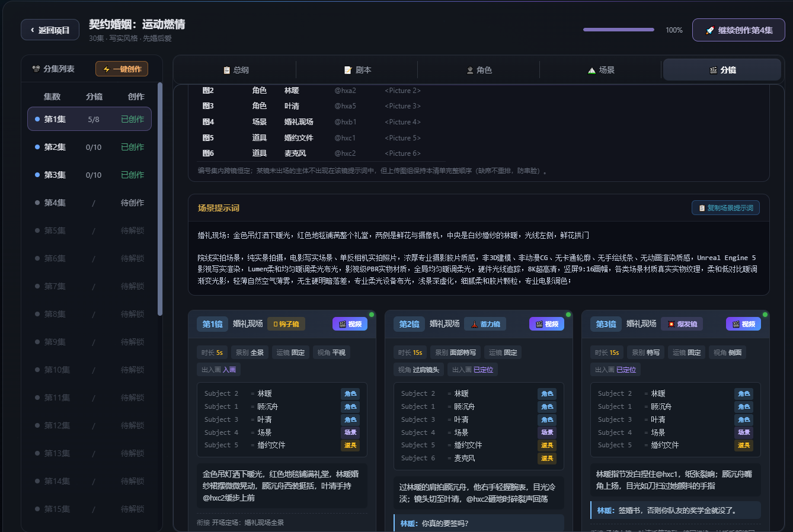
Task: Click the 5/8 count for 第1集
Action: point(94,119)
